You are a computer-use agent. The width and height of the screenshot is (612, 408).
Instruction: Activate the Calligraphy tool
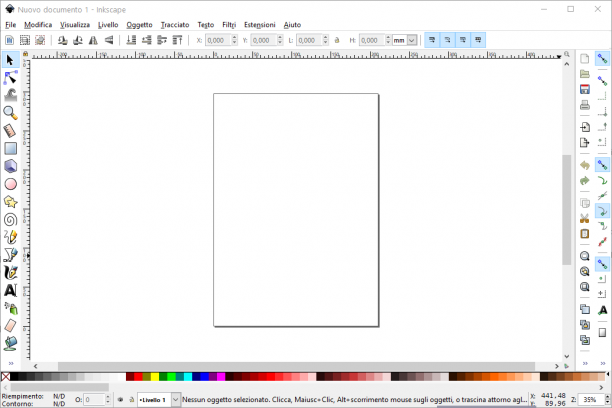coord(10,273)
